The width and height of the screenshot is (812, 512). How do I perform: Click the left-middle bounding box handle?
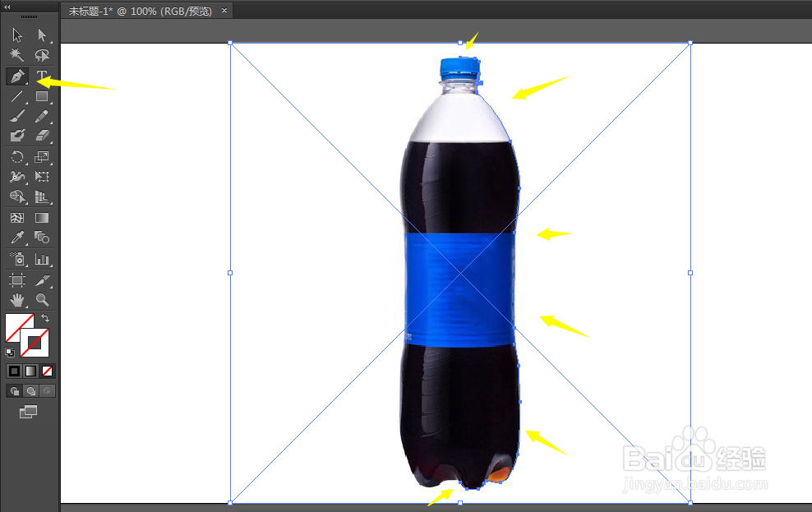230,273
